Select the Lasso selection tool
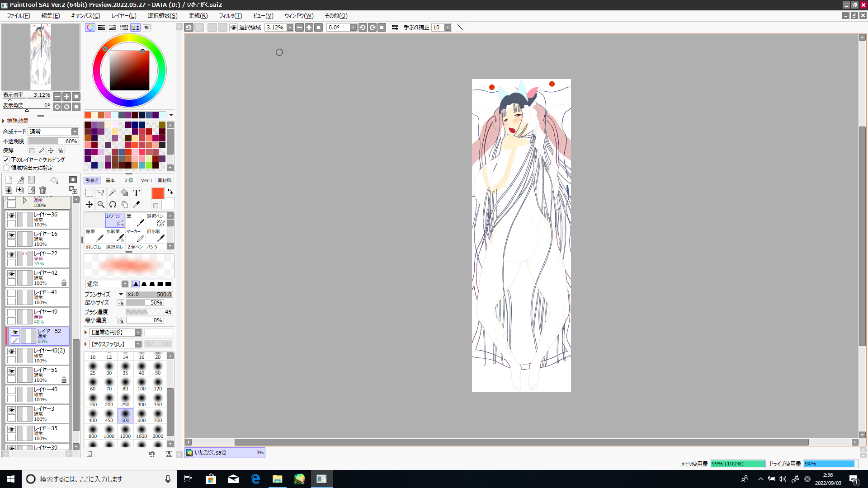The height and width of the screenshot is (488, 868). point(101,193)
